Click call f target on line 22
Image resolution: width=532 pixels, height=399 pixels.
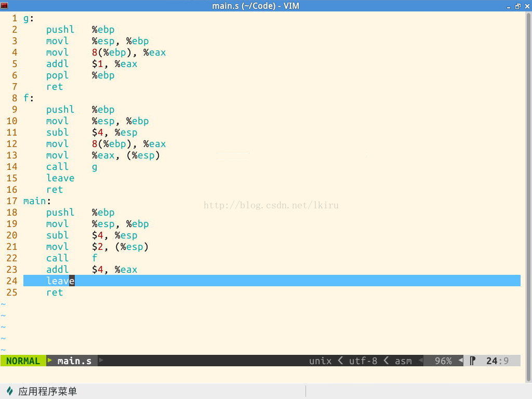(x=95, y=258)
